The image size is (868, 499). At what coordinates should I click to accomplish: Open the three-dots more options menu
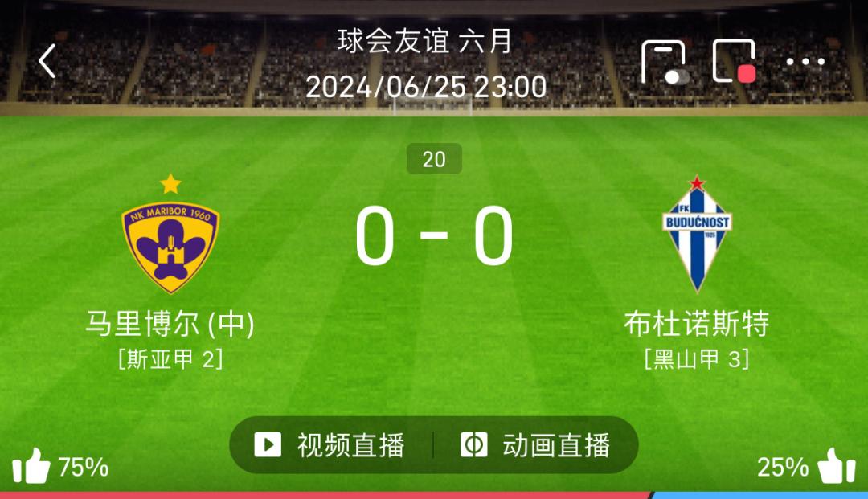tap(805, 61)
